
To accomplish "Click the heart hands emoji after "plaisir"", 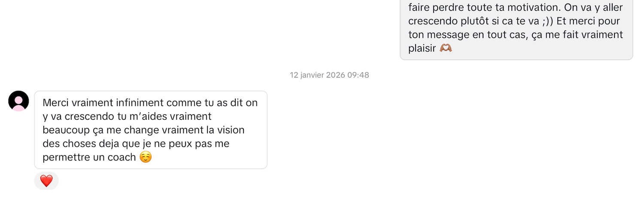I will tap(446, 49).
